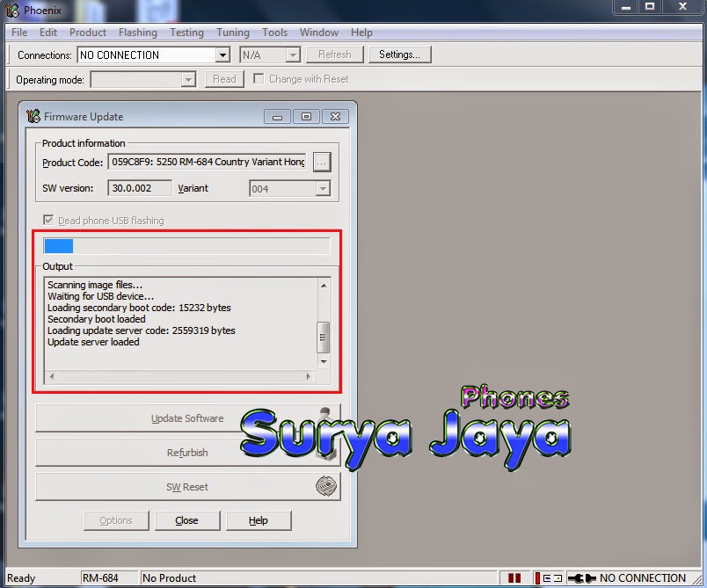Click the SW Reset button
Screen dimensions: 707x588
(187, 487)
